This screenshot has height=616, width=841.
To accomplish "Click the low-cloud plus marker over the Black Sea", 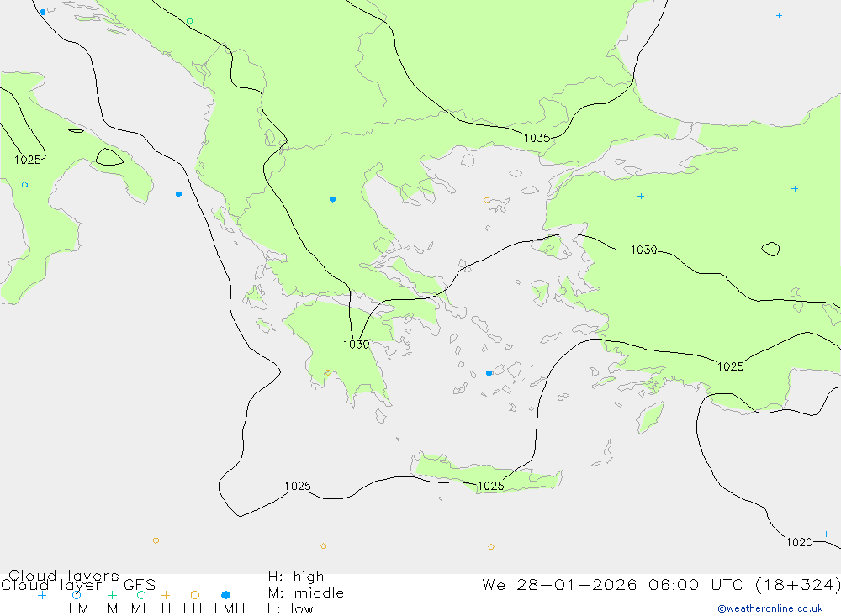I will (x=779, y=16).
